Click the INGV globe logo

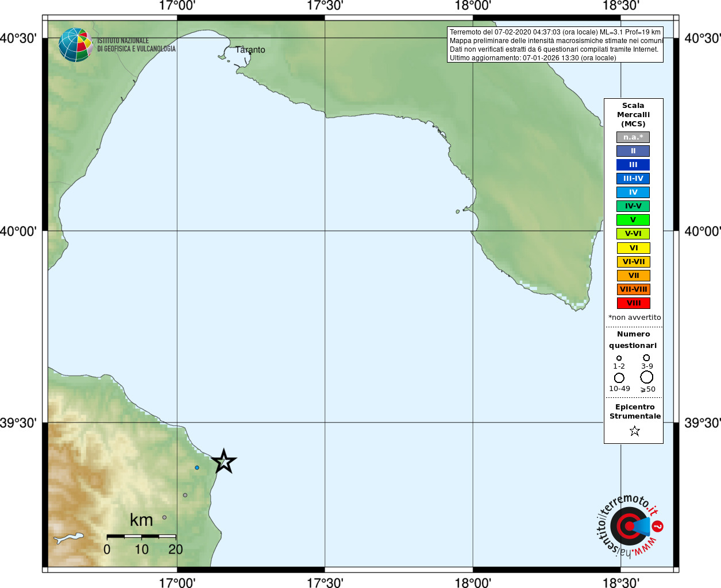tap(75, 45)
